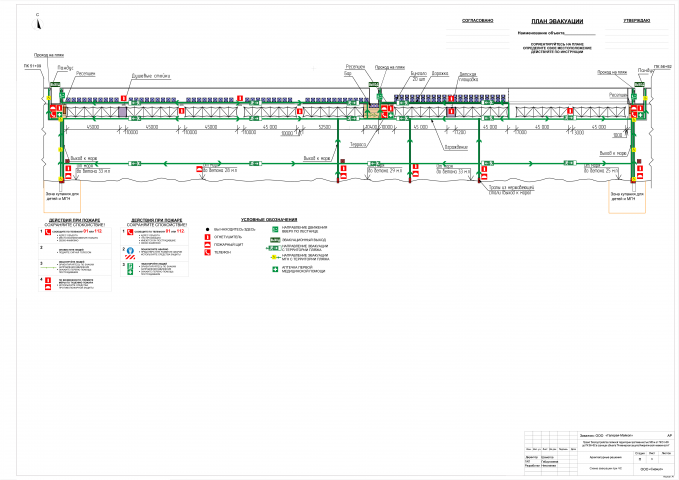The image size is (679, 480).
Task: Click the yellow МГН evacuation direction marker in legend
Action: pyautogui.click(x=273, y=257)
